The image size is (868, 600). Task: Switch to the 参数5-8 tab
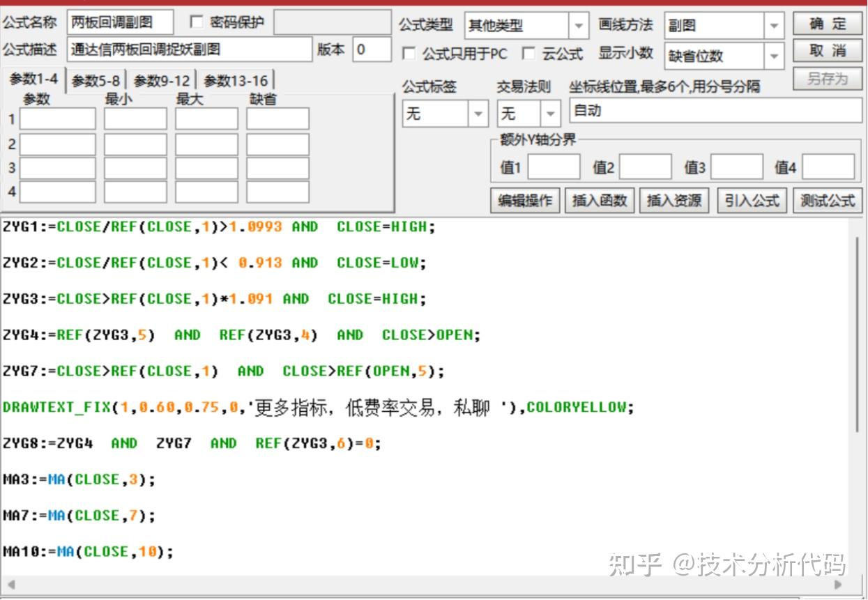[96, 81]
